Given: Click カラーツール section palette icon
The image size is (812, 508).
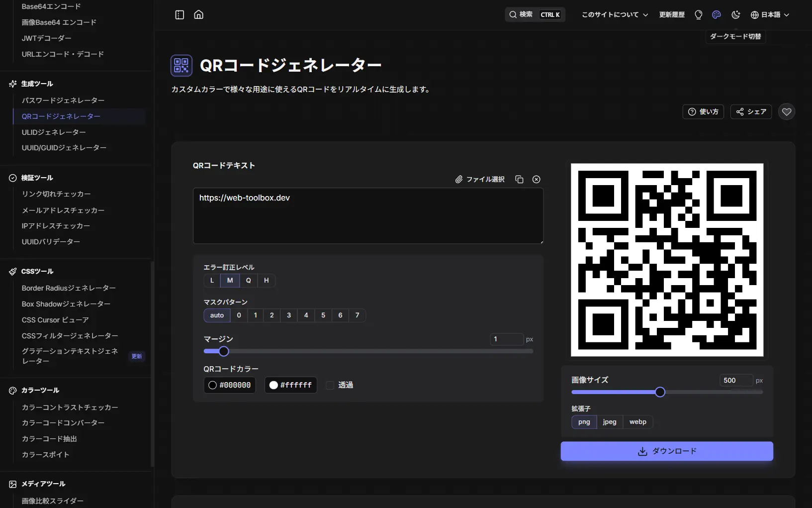Looking at the screenshot, I should 13,390.
